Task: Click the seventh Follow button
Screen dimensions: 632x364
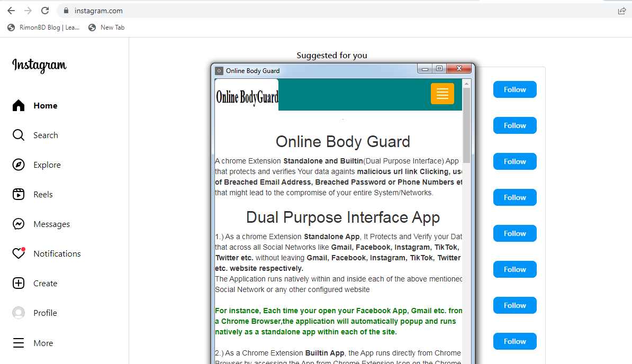Action: [514, 305]
